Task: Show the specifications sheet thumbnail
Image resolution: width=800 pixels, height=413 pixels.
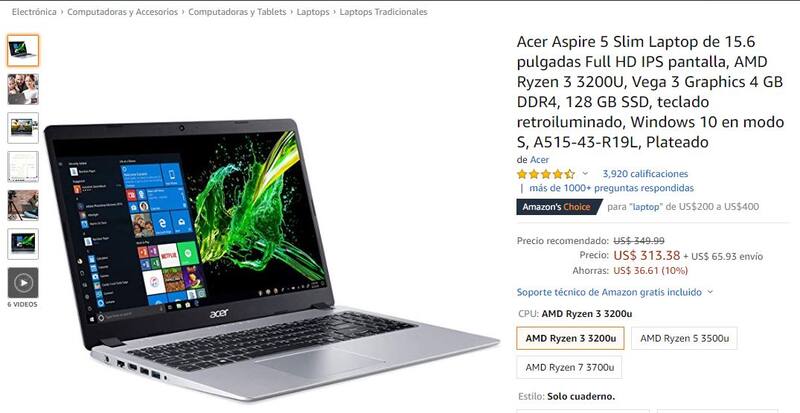Action: 23,166
